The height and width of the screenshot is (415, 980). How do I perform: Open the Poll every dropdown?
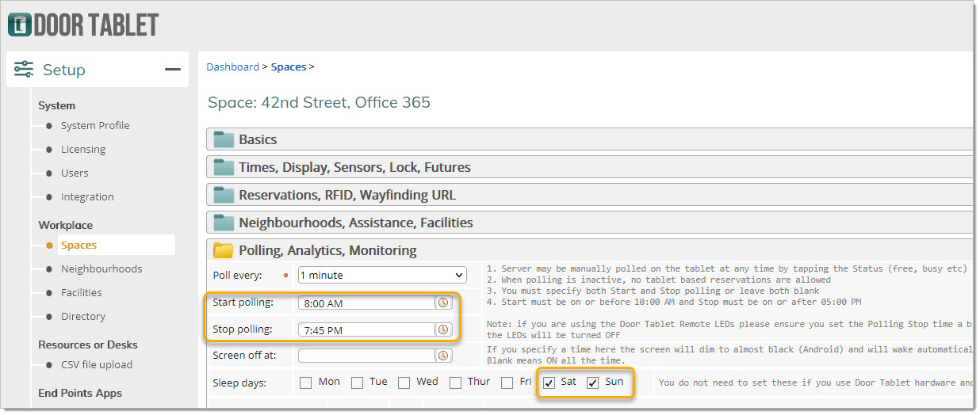(x=381, y=276)
